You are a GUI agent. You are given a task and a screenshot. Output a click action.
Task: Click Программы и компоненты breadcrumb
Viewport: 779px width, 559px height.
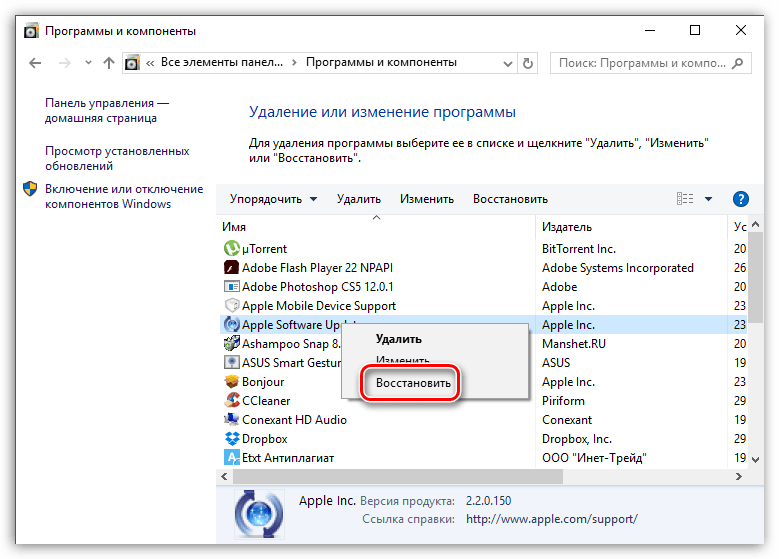pos(381,63)
